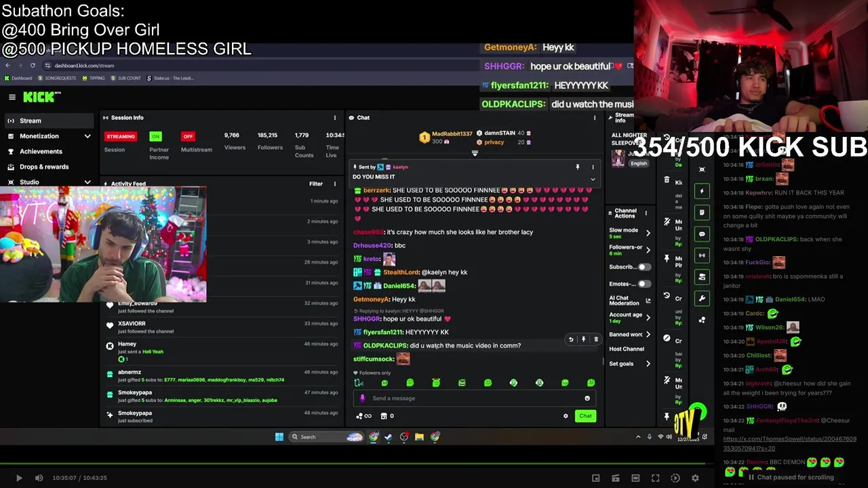Go back in browser history
868x488 pixels.
(x=7, y=66)
